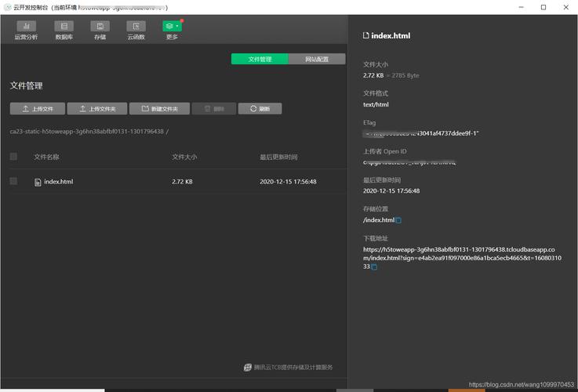Click the 最后更新时间 column header

pos(278,157)
